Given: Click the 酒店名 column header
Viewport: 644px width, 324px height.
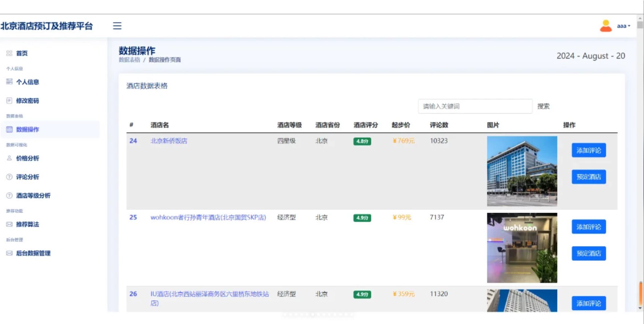Looking at the screenshot, I should pyautogui.click(x=159, y=125).
